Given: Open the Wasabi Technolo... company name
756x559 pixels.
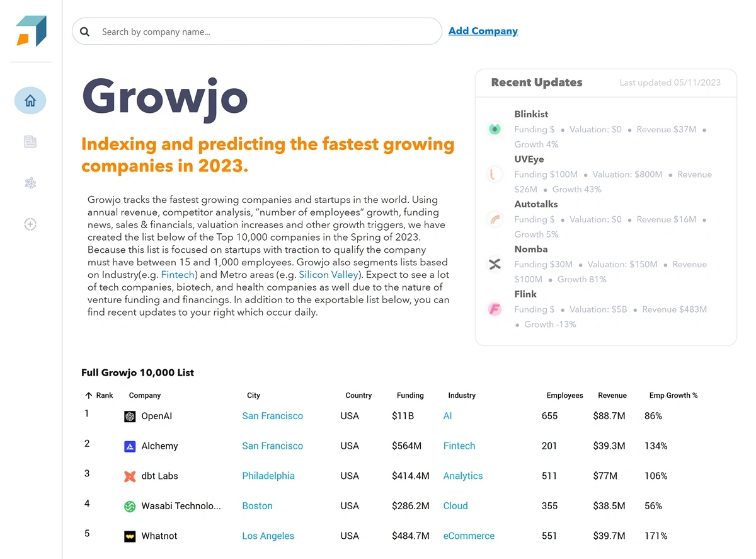Looking at the screenshot, I should tap(181, 506).
